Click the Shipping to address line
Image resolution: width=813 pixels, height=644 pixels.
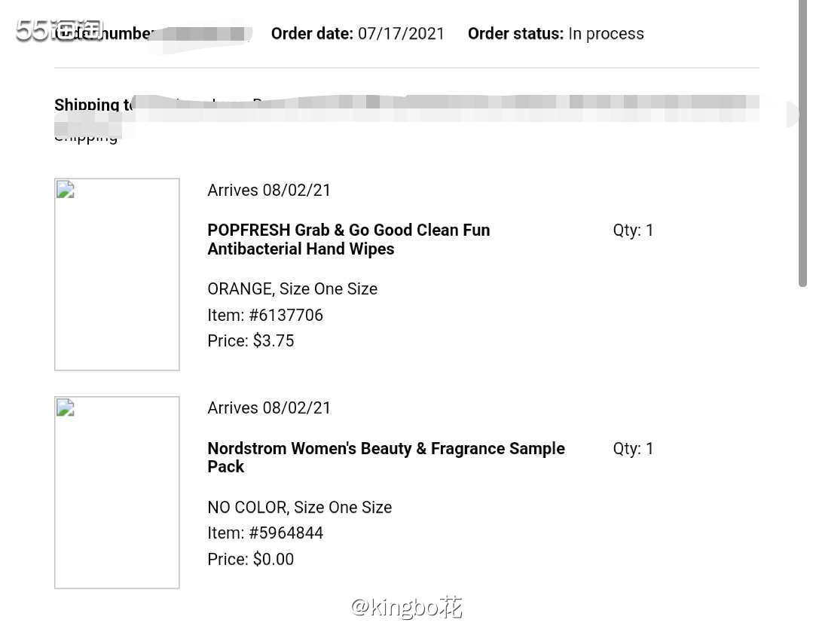point(407,104)
